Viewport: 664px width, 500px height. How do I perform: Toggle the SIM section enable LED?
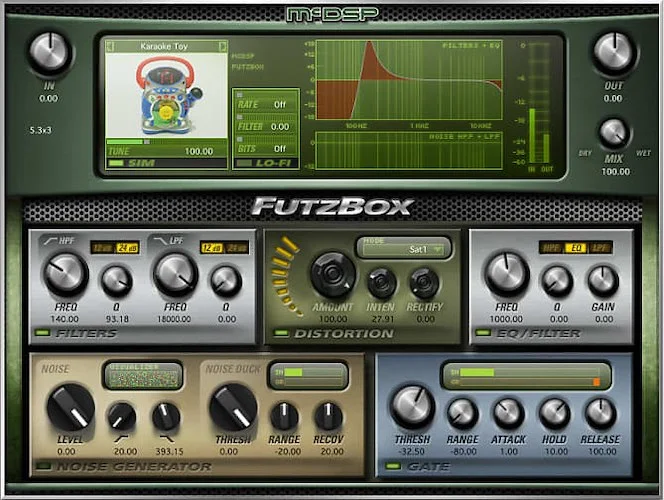tap(116, 163)
